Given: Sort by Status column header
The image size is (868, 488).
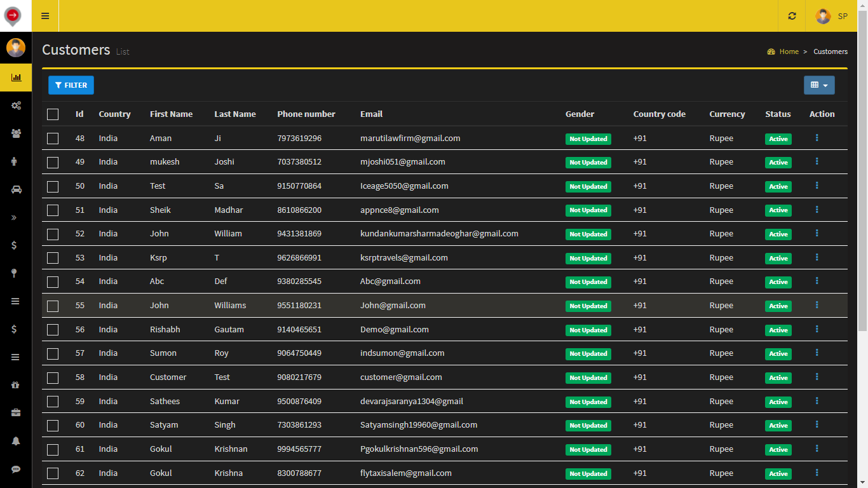Looking at the screenshot, I should point(778,114).
